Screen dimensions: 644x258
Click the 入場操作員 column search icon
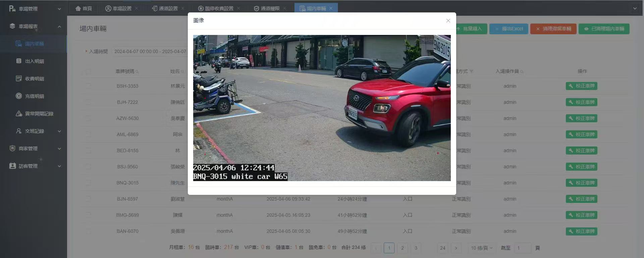click(522, 72)
